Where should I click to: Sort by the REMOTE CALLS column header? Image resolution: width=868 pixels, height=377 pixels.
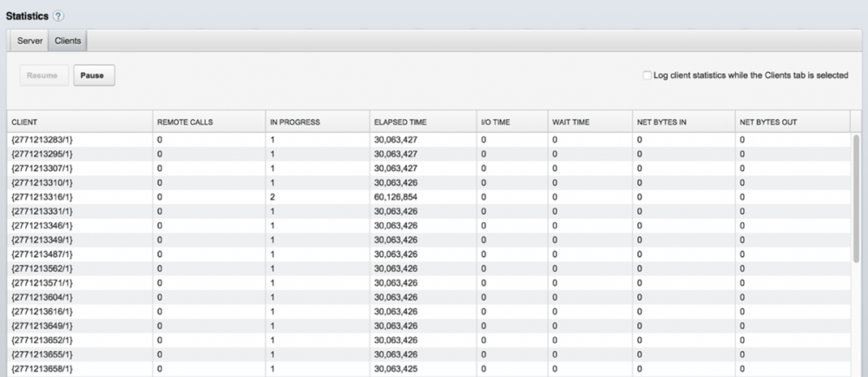[209, 122]
